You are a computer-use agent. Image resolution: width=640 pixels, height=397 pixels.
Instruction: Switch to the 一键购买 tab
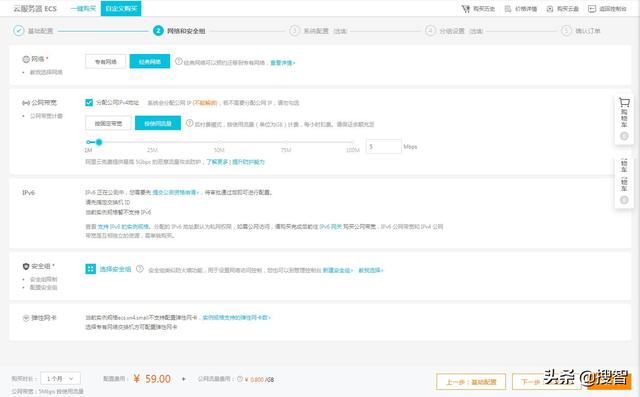tap(83, 8)
